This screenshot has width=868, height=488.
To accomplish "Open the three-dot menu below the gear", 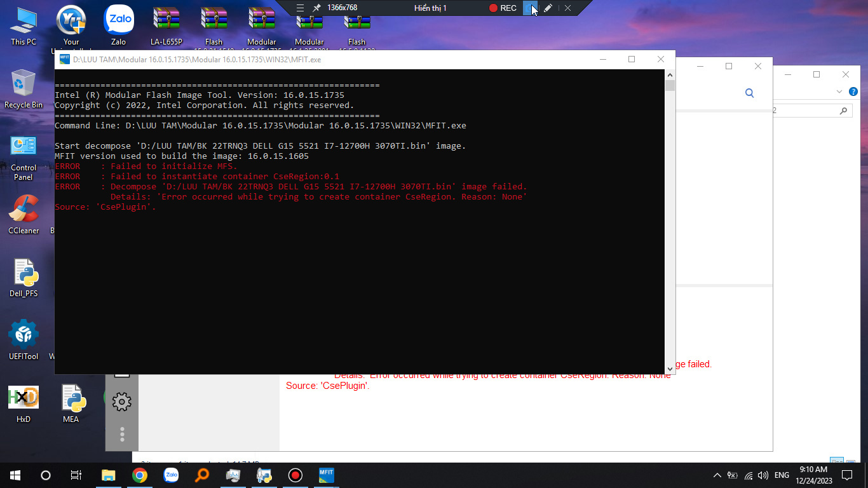I will tap(121, 434).
